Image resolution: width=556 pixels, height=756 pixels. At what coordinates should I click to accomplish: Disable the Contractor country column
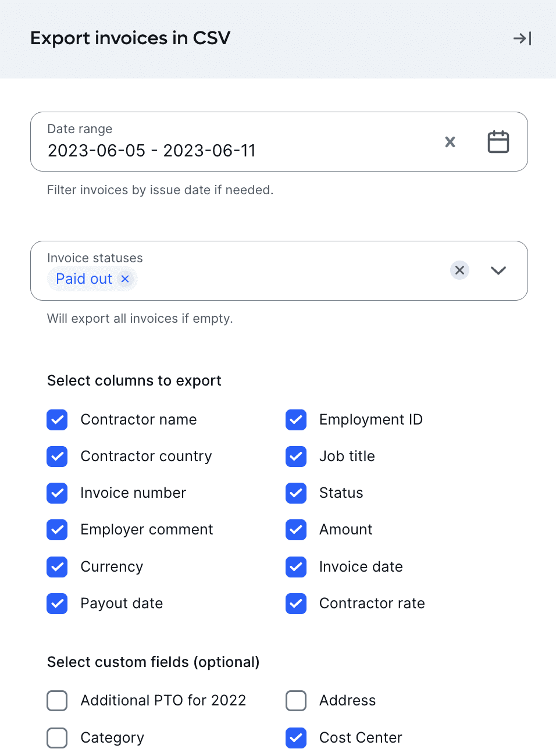coord(57,457)
